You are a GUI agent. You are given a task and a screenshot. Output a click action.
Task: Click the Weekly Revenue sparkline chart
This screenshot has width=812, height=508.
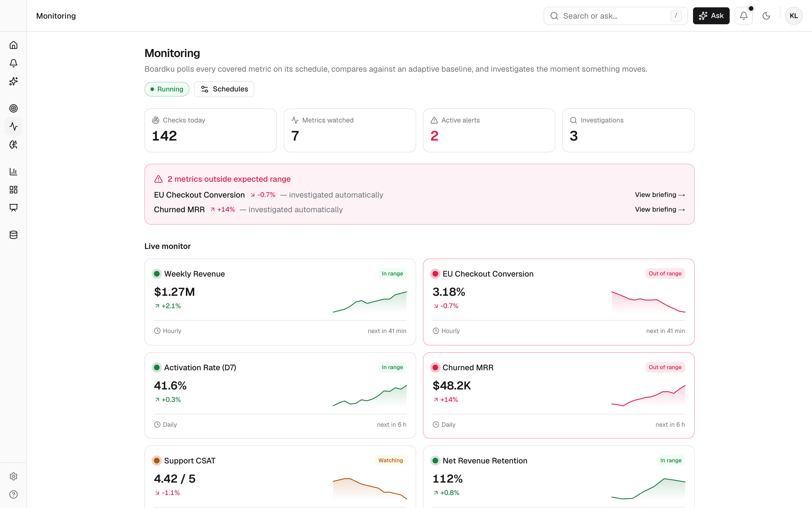pos(369,302)
